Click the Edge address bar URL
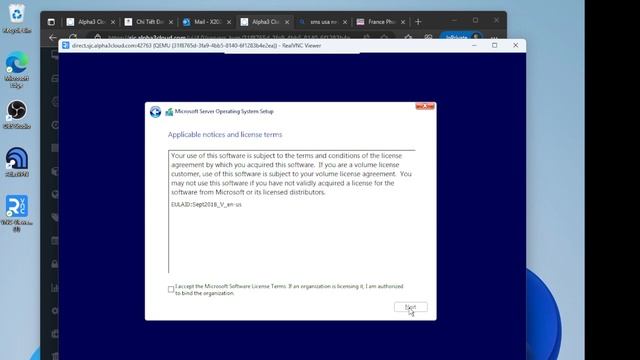This screenshot has width=640, height=360. [229, 38]
